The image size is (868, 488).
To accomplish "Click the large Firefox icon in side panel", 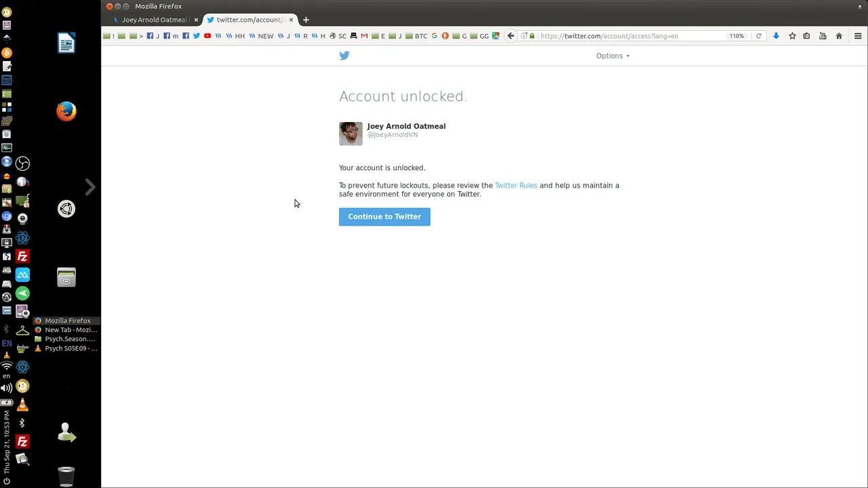I will (x=66, y=111).
